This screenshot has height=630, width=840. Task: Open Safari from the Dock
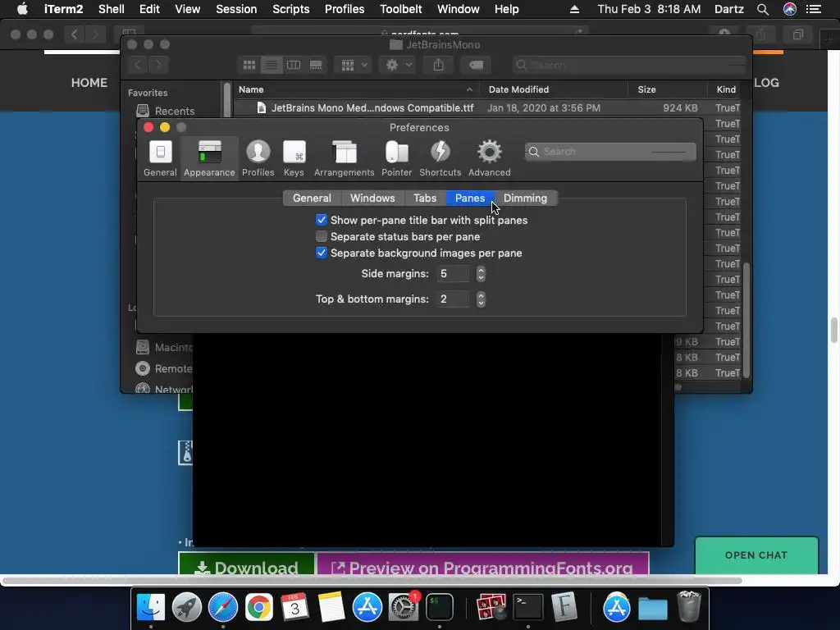click(223, 607)
